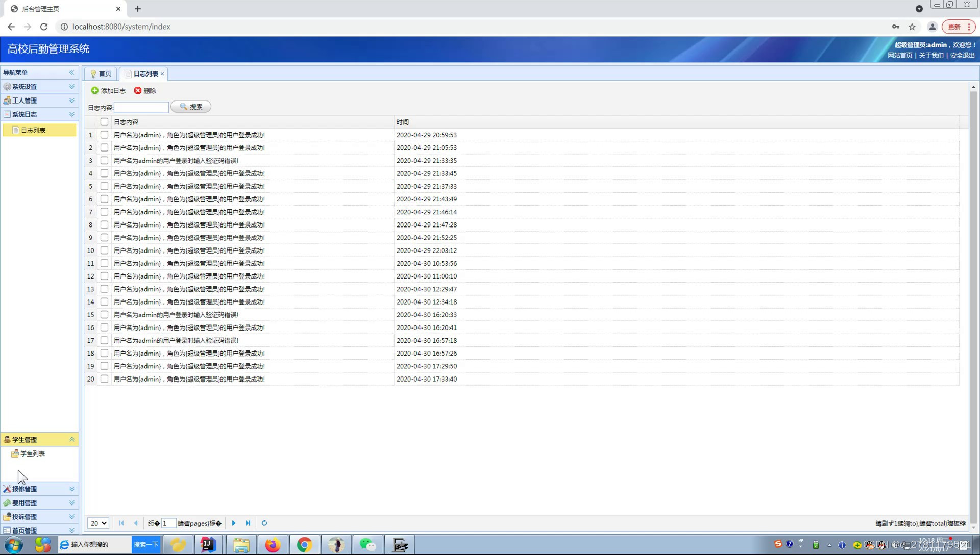Go to previous page arrow
This screenshot has width=980, height=555.
pyautogui.click(x=136, y=523)
